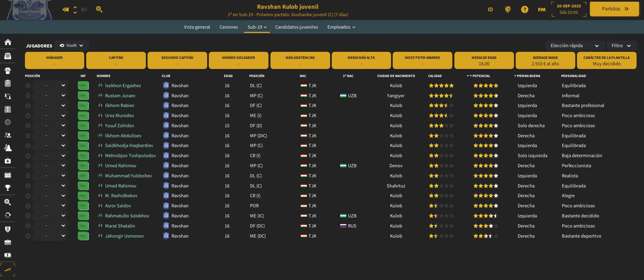Viewport: 644px width, 280px height.
Task: Toggle selection circle for Yusuf Zohidov
Action: click(x=28, y=126)
